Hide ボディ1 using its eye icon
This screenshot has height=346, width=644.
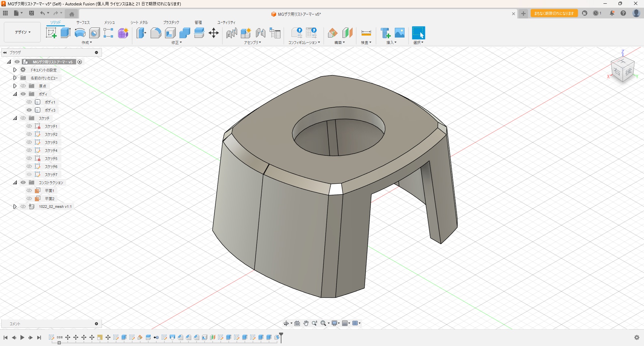coord(29,102)
